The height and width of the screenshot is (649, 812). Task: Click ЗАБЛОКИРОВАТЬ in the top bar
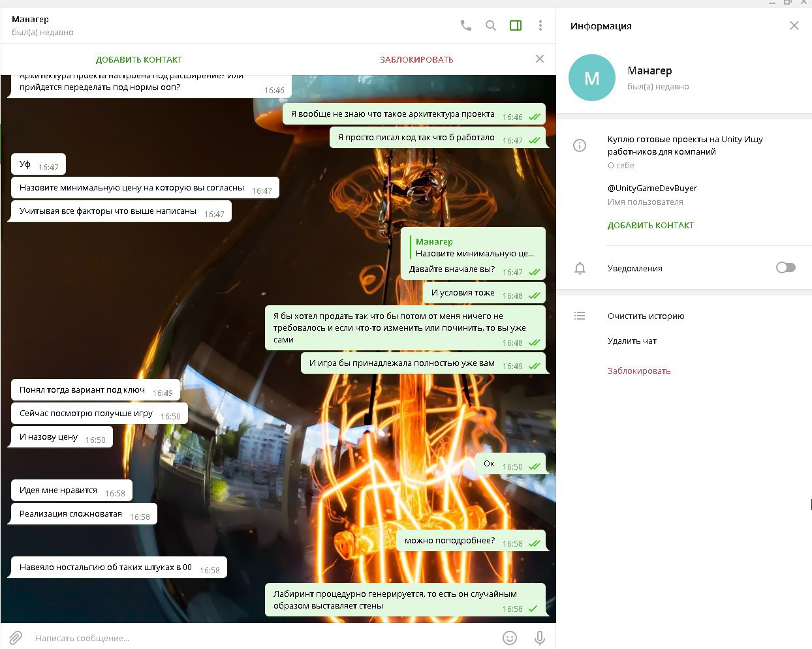pos(416,59)
